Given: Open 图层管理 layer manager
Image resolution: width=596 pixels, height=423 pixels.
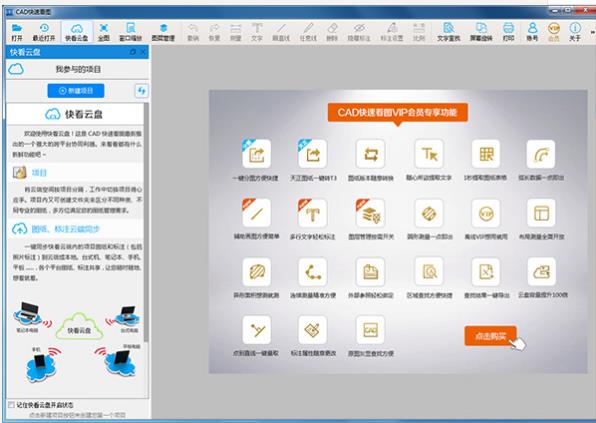Looking at the screenshot, I should pyautogui.click(x=163, y=32).
